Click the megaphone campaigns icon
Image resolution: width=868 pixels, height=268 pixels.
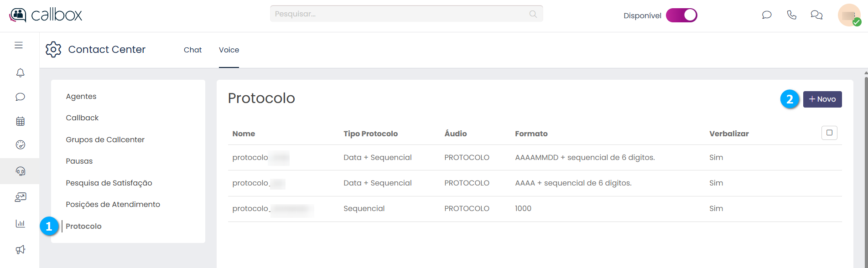20,249
